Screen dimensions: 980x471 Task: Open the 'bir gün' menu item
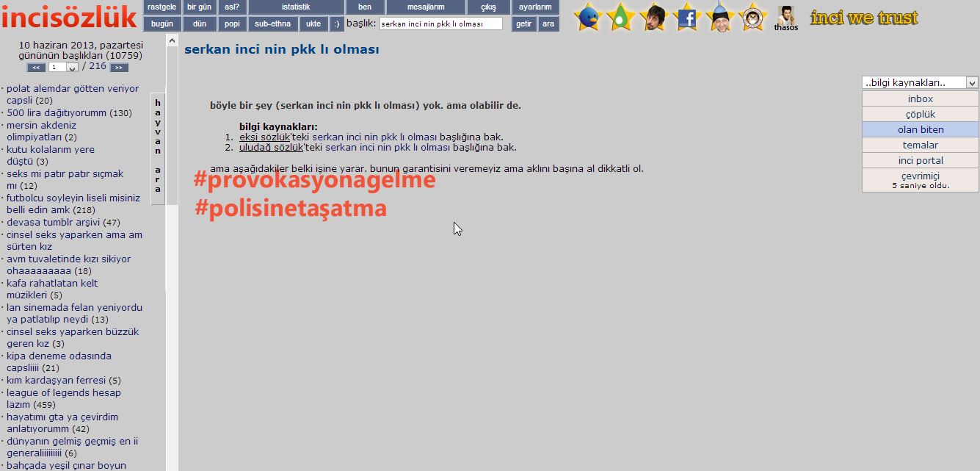[x=200, y=7]
